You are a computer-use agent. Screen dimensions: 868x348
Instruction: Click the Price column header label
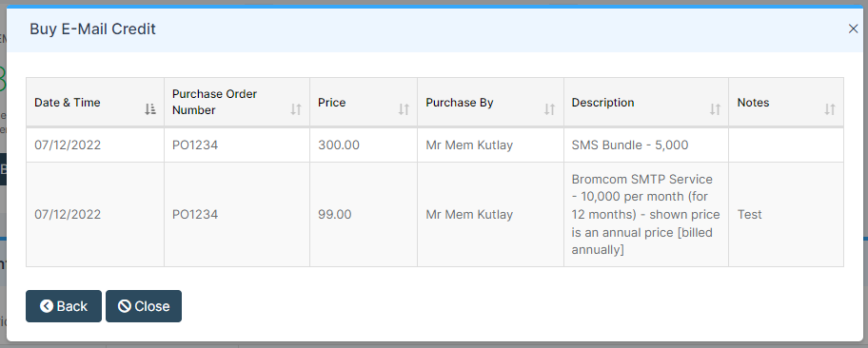(331, 103)
